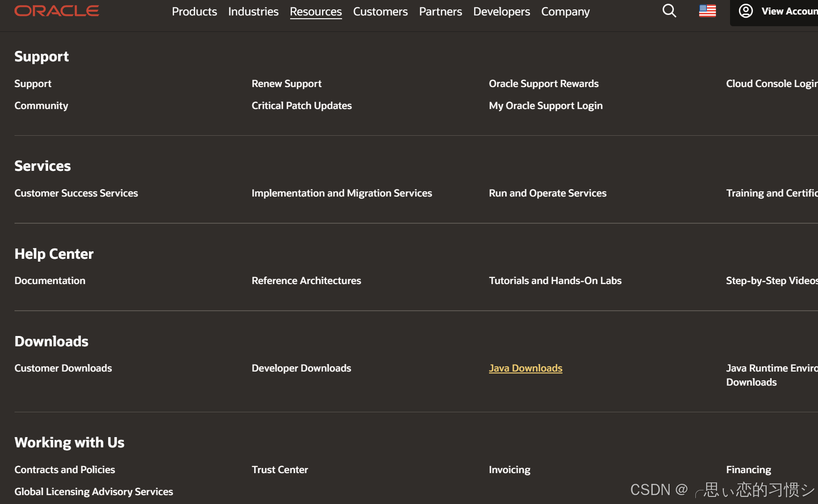The width and height of the screenshot is (818, 504).
Task: Click Renew Support link
Action: (286, 84)
